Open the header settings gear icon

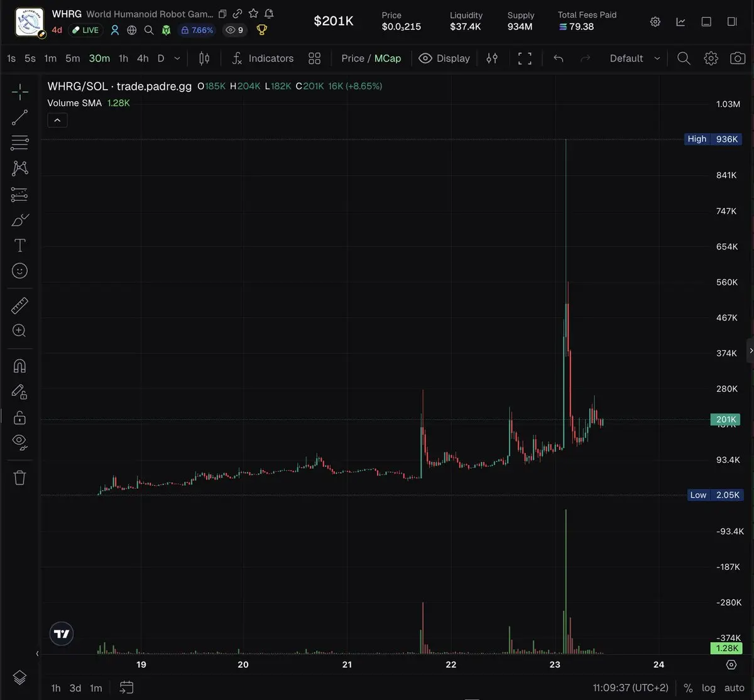(x=655, y=21)
